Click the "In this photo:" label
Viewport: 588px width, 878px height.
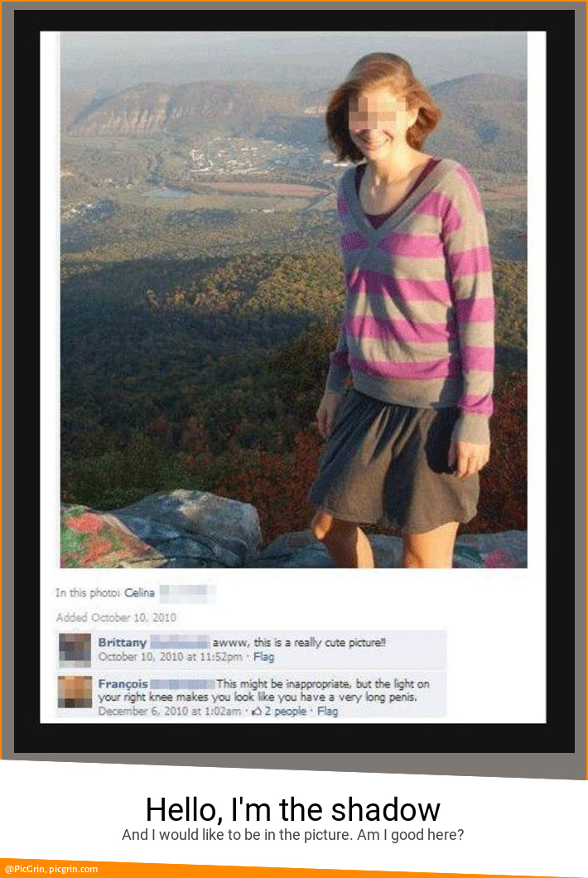click(x=88, y=592)
